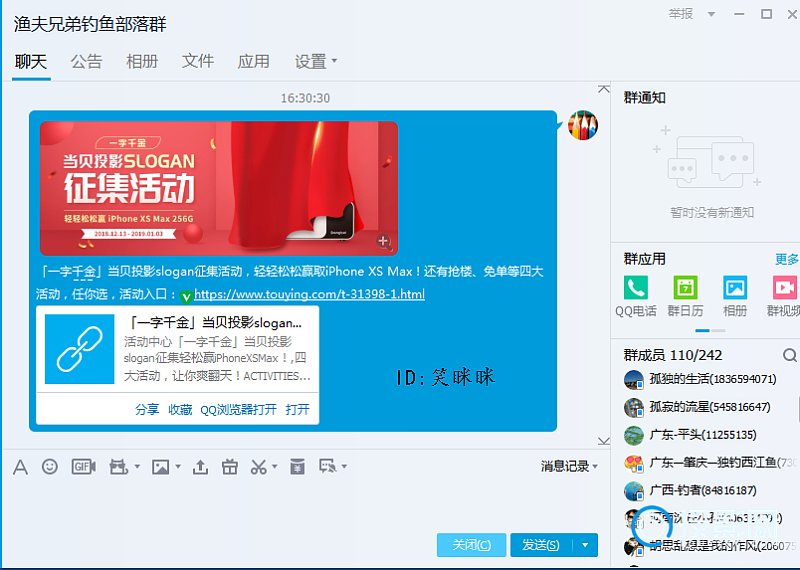Click 打开 on the link card
800x570 pixels.
(297, 409)
